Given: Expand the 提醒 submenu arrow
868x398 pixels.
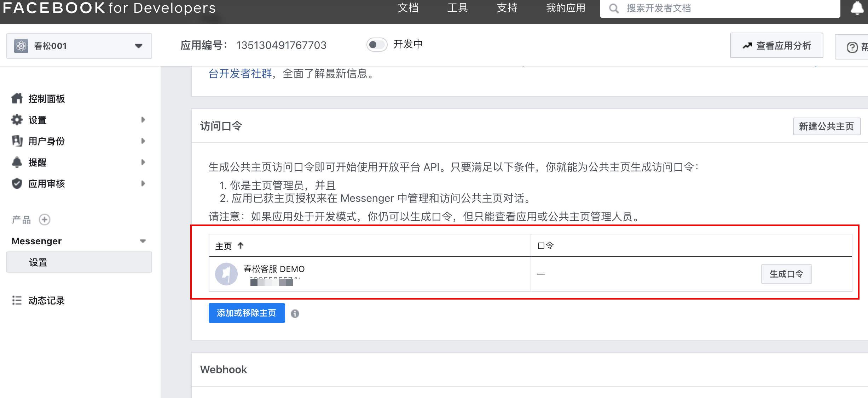Looking at the screenshot, I should pos(143,162).
